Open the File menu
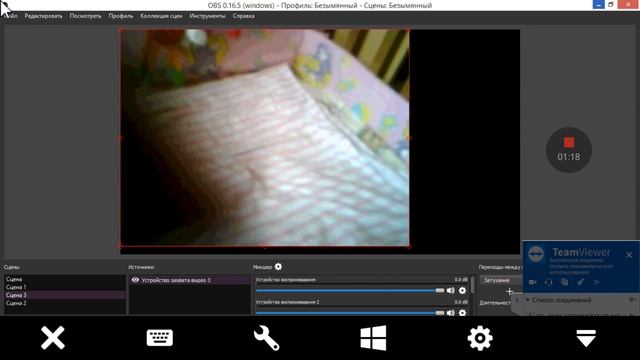640x360 pixels. (11, 16)
